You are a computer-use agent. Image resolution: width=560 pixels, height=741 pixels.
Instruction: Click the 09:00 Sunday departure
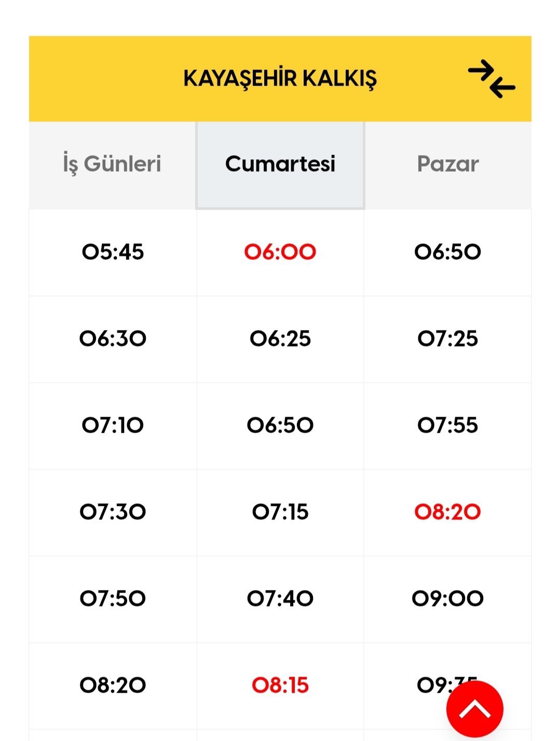(448, 599)
